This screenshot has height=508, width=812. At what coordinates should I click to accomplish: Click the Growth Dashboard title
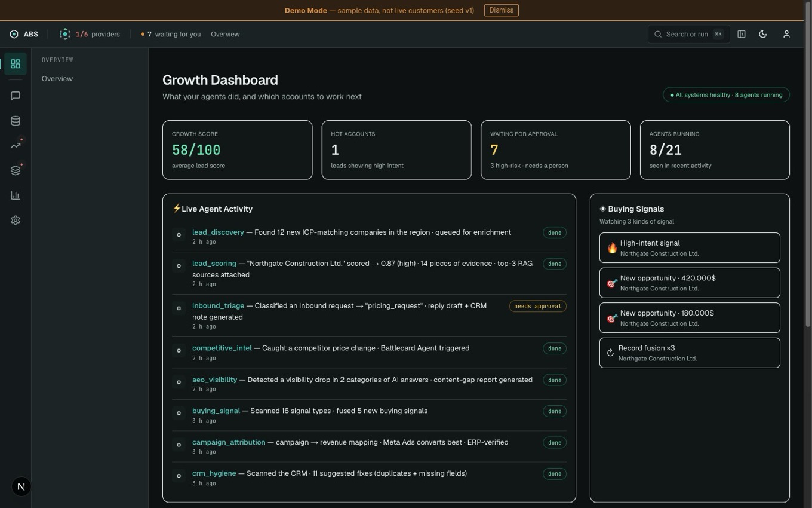tap(220, 80)
